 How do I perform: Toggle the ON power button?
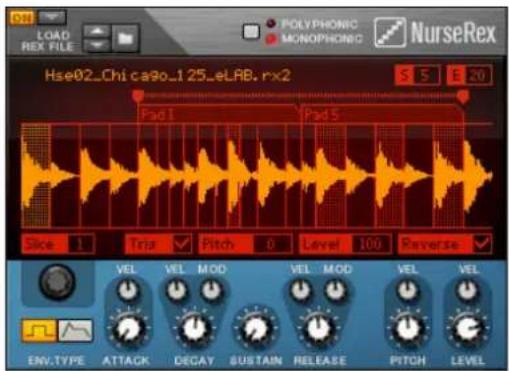(21, 18)
